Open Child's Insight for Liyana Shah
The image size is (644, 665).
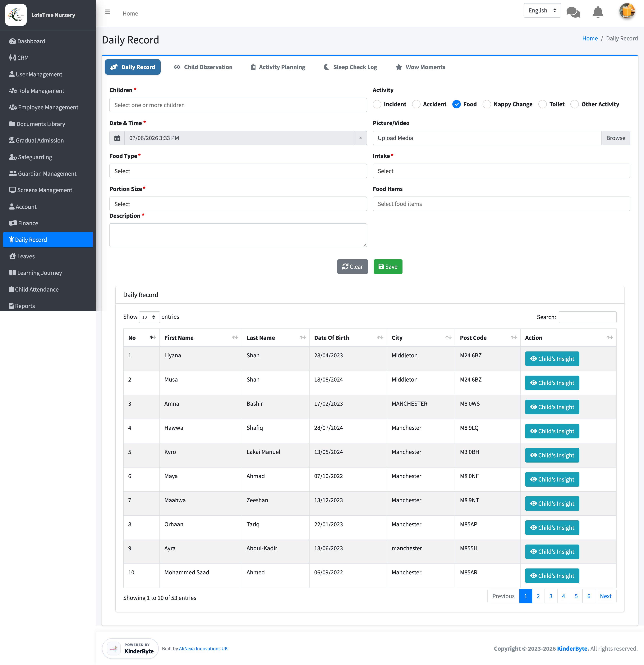coord(552,359)
